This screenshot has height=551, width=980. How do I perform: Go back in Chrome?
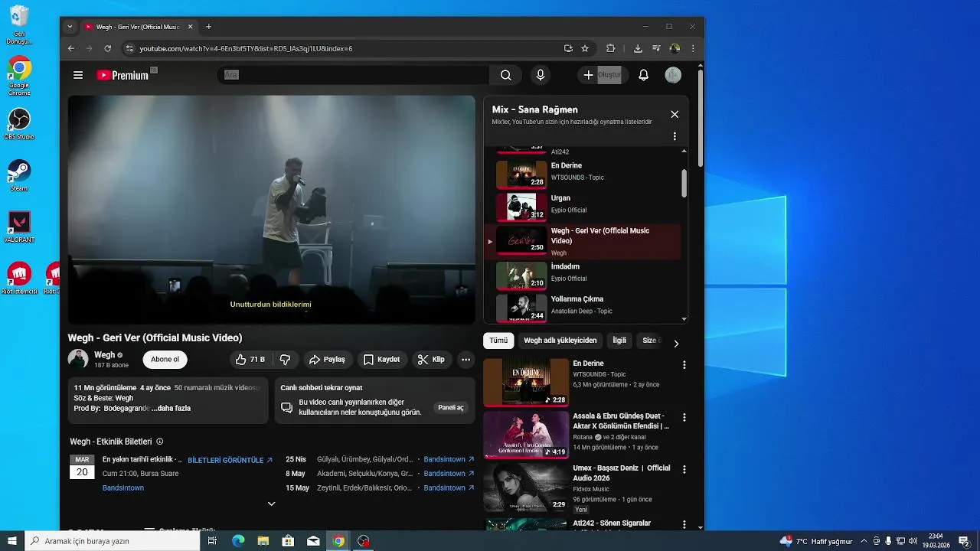71,48
